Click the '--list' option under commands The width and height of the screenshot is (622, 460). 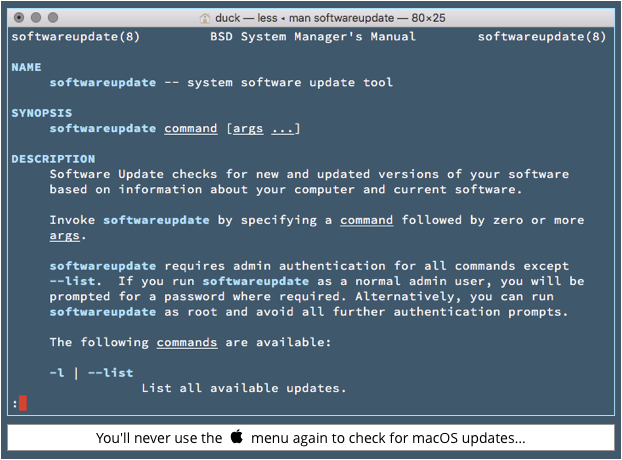[111, 373]
